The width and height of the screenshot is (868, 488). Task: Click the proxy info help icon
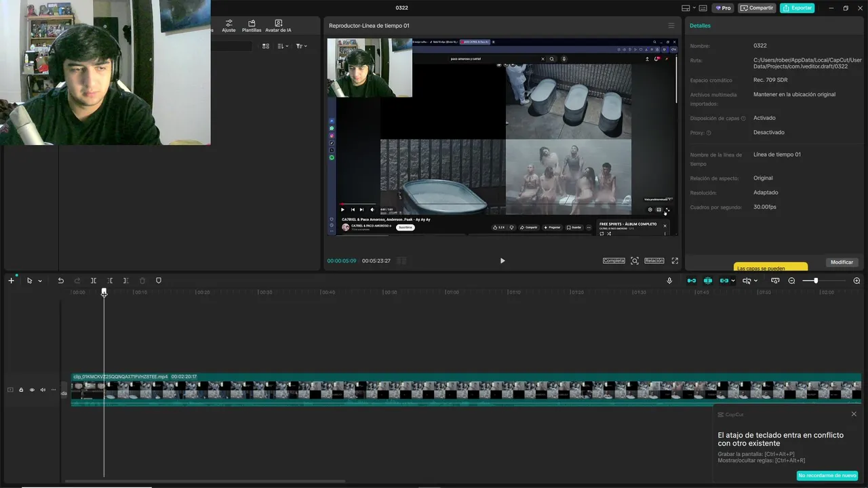(x=709, y=133)
